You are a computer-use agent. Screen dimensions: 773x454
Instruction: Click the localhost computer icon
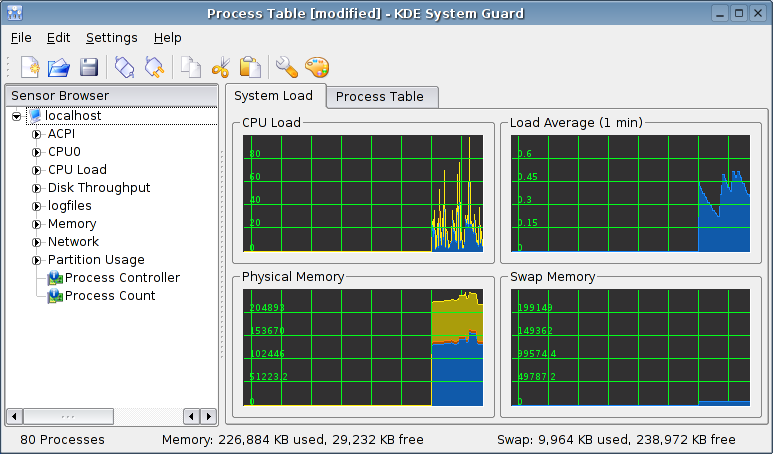[35, 116]
